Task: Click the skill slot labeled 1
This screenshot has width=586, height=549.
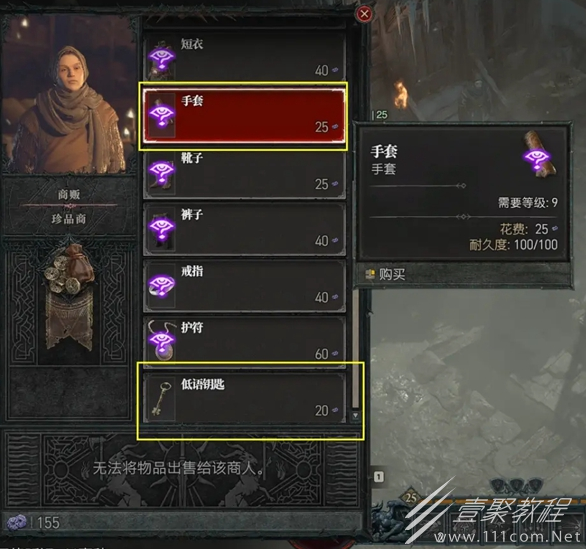Action: pos(379,476)
